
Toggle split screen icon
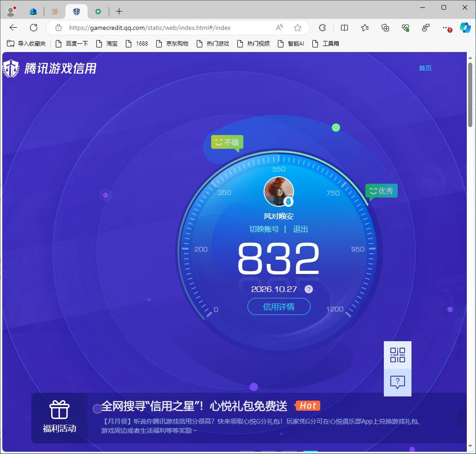click(344, 28)
